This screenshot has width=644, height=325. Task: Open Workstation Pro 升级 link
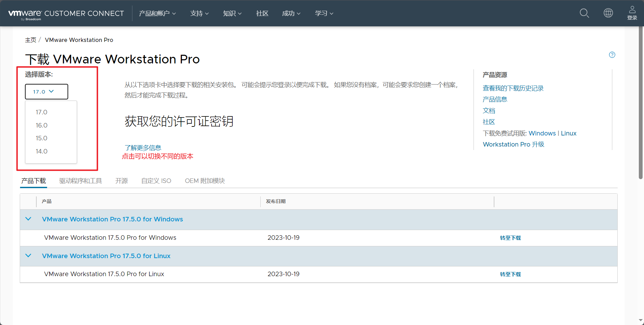(x=513, y=144)
